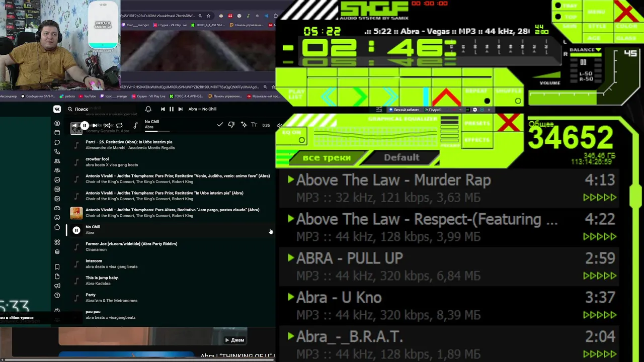Open VK market bag icon in sidebar
This screenshot has height=362, width=644.
click(x=57, y=227)
